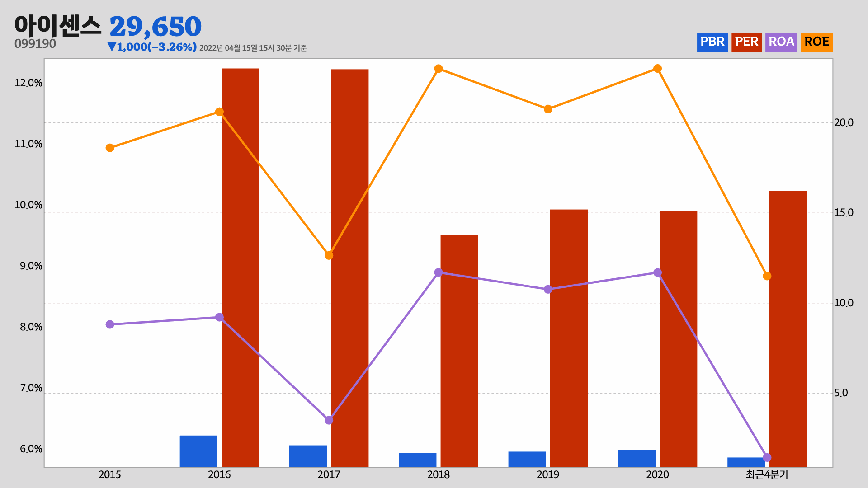
Task: Click the PBR legend badge
Action: (712, 42)
